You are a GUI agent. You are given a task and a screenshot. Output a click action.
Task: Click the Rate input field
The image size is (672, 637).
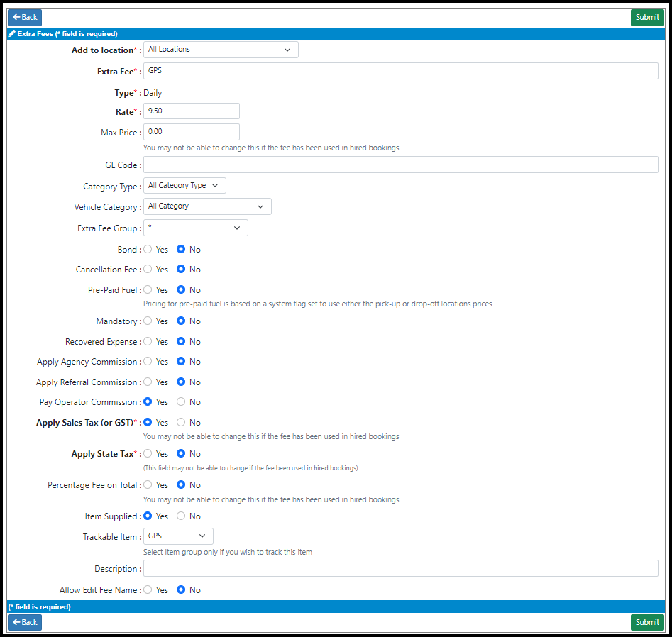click(x=192, y=111)
